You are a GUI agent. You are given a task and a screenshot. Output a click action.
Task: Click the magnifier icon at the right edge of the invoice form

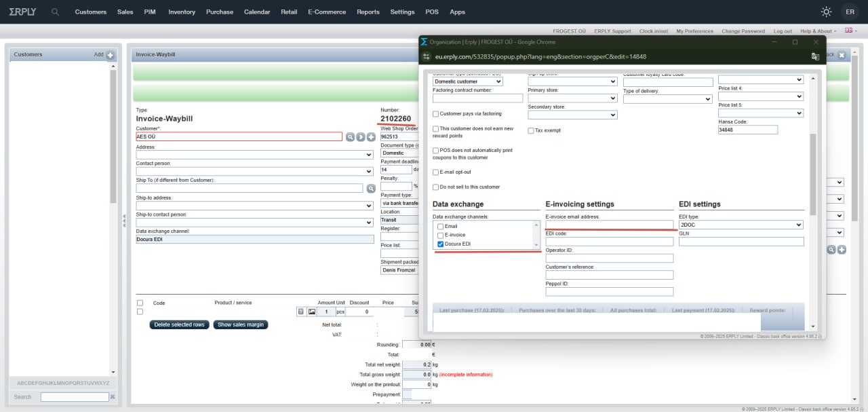coord(831,250)
